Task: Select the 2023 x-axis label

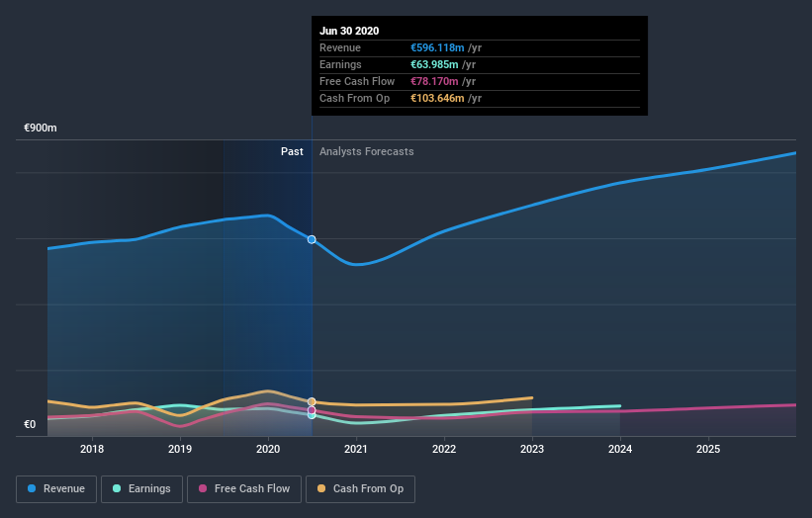Action: pos(532,449)
